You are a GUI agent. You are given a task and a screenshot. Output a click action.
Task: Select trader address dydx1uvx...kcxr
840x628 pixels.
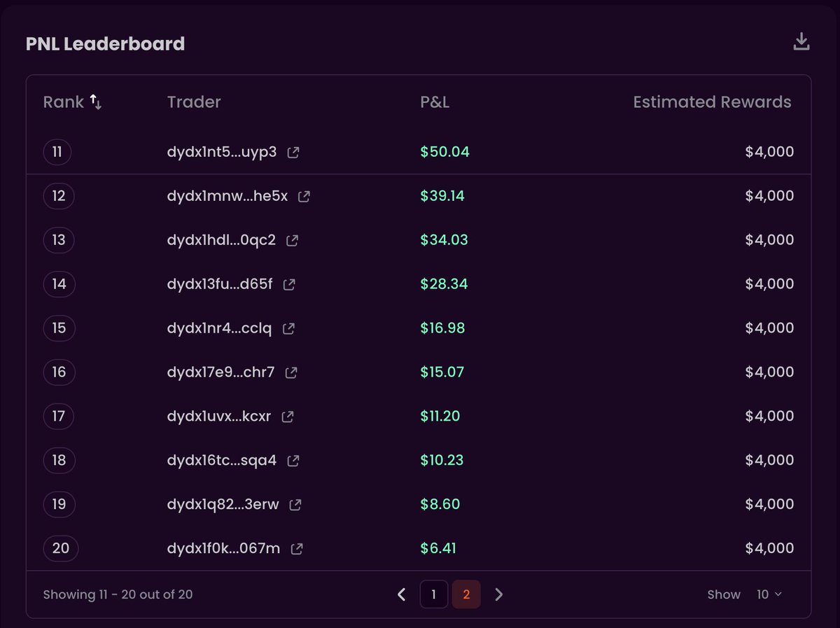point(219,417)
